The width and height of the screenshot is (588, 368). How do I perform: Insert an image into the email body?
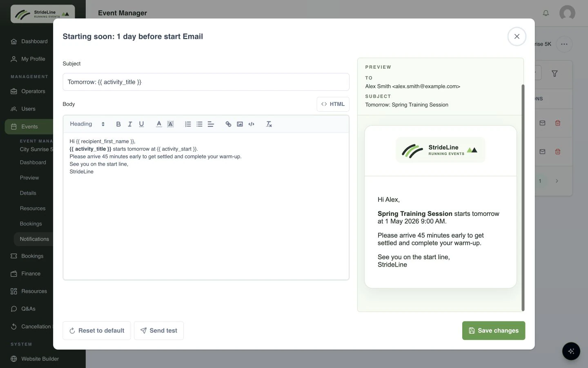(240, 124)
